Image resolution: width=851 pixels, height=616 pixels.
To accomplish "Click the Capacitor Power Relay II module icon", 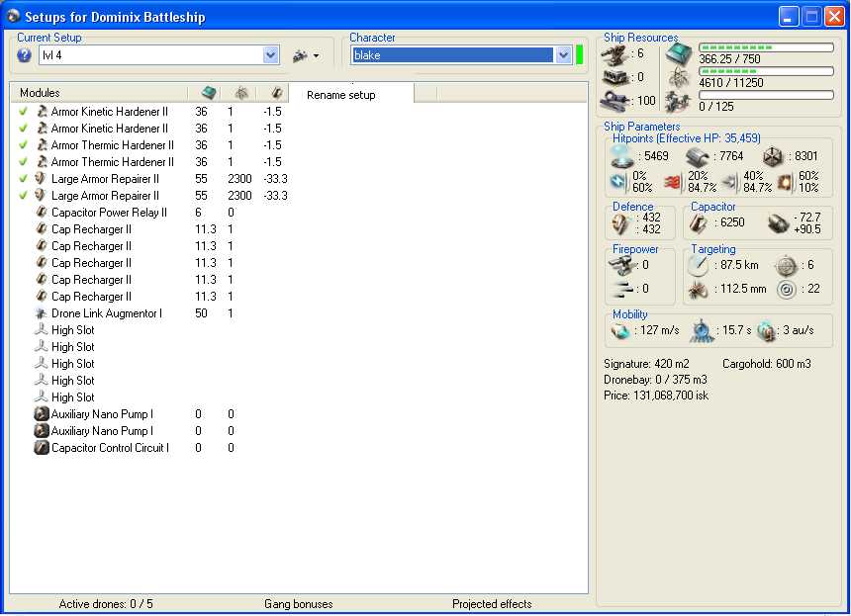I will pyautogui.click(x=41, y=213).
